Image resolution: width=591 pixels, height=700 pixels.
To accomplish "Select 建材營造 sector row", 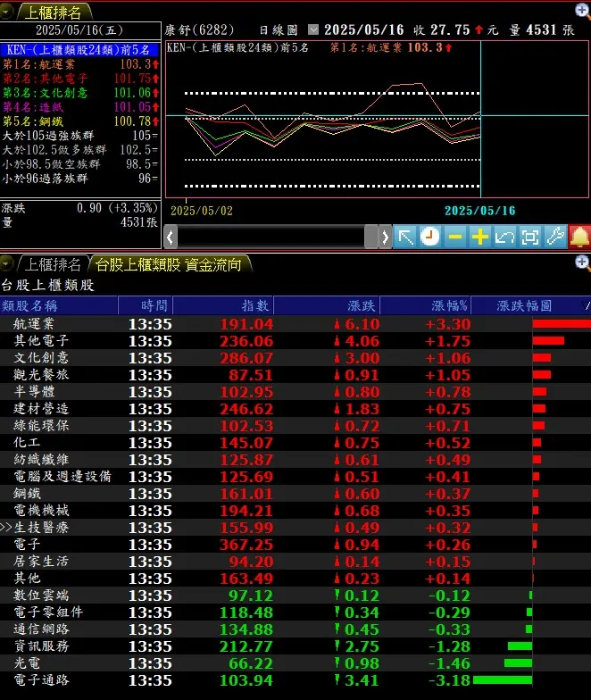I will pyautogui.click(x=295, y=409).
